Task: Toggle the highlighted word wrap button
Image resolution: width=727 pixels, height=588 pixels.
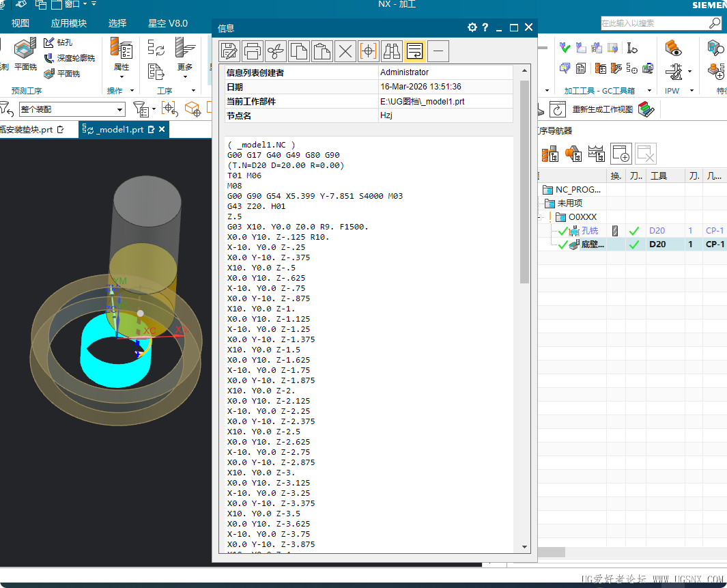Action: (415, 51)
